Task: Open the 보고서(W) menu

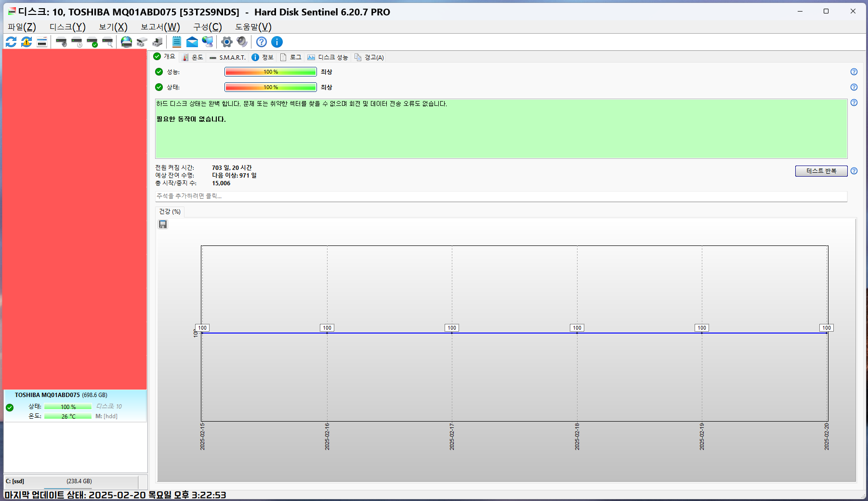Action: [160, 27]
